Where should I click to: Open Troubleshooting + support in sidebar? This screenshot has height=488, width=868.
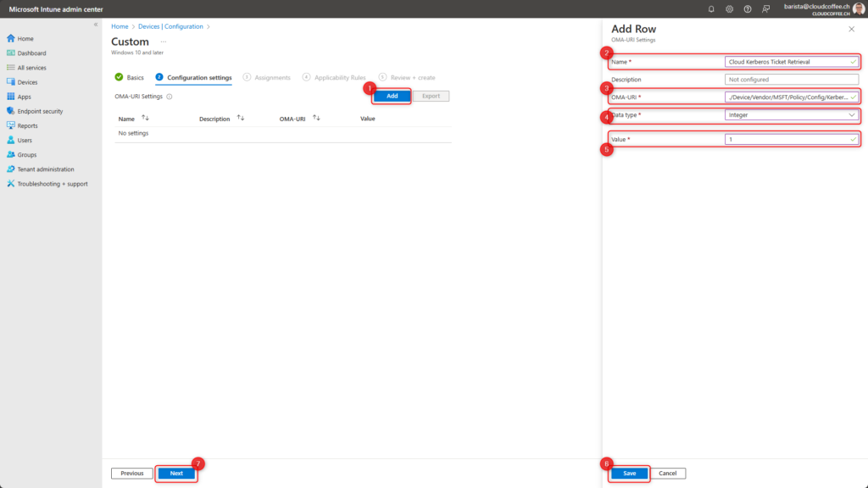(52, 184)
